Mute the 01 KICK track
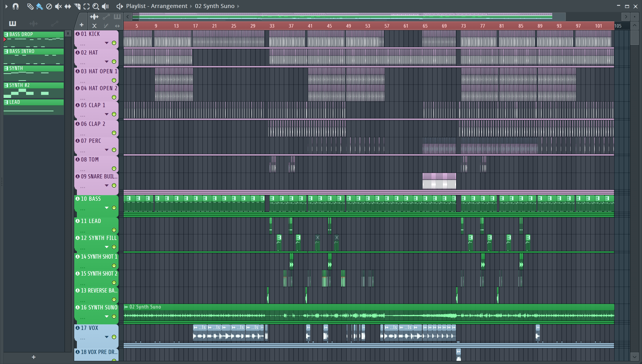This screenshot has height=364, width=642. click(114, 43)
